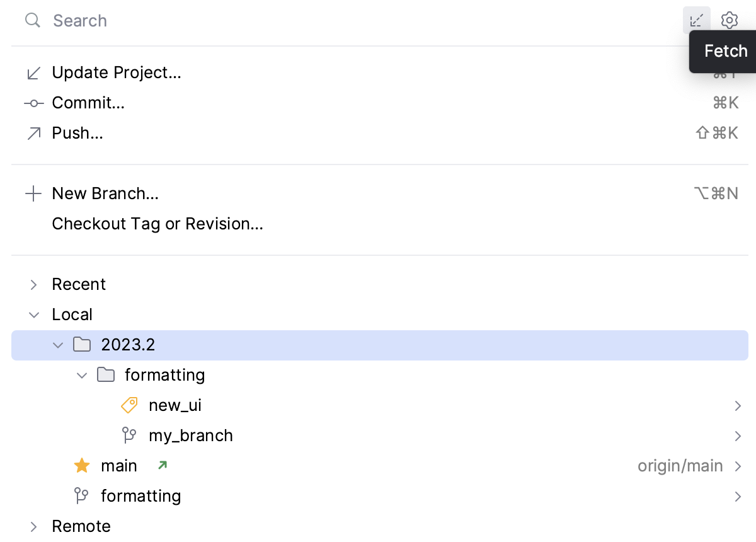Screen dimensions: 756x542
Task: Select Update Project menu action
Action: click(117, 72)
